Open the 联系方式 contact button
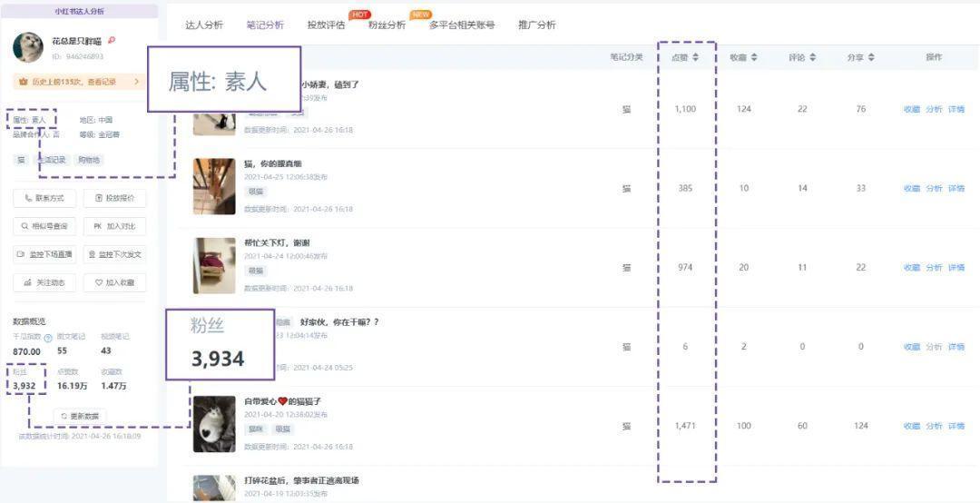Image resolution: width=980 pixels, height=503 pixels. [45, 198]
